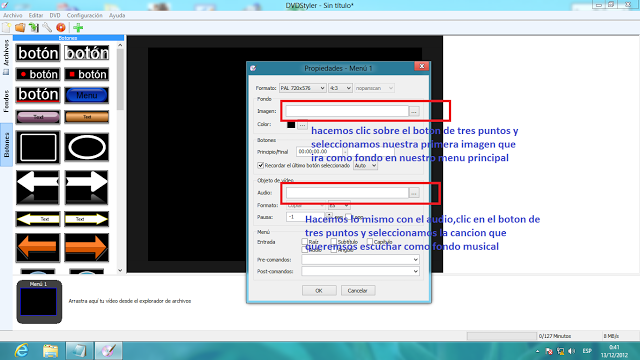Screen dimensions: 640x360
Task: Switch to the Botones side tab
Action: [6, 145]
